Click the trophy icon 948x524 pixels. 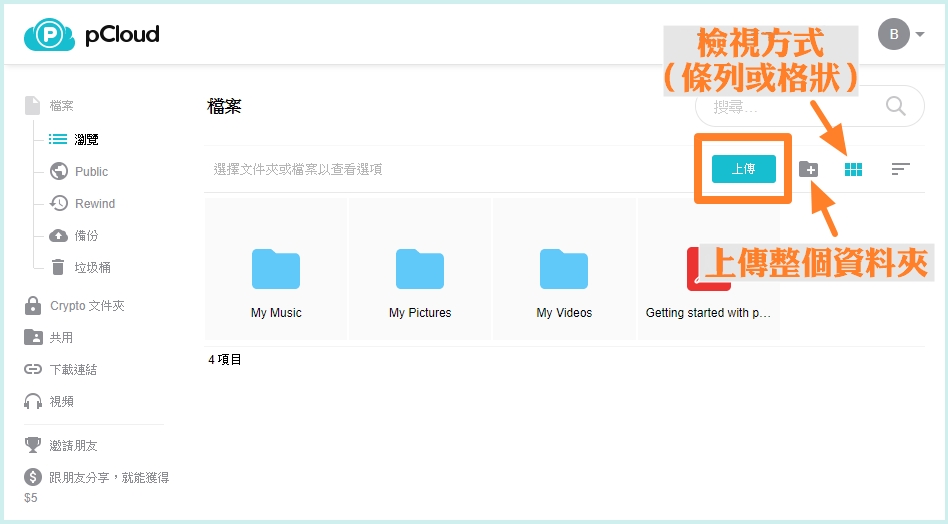33,445
